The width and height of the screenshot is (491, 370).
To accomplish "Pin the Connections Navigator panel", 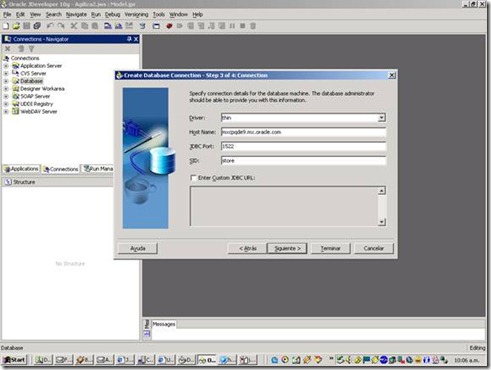I will click(129, 39).
